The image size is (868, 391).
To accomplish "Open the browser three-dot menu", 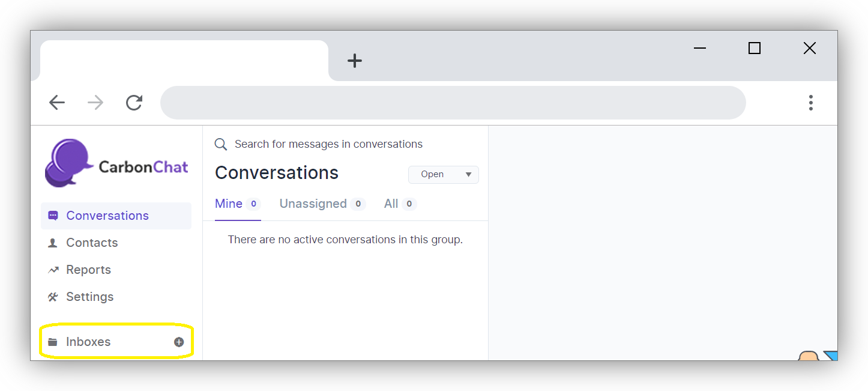I will 810,103.
